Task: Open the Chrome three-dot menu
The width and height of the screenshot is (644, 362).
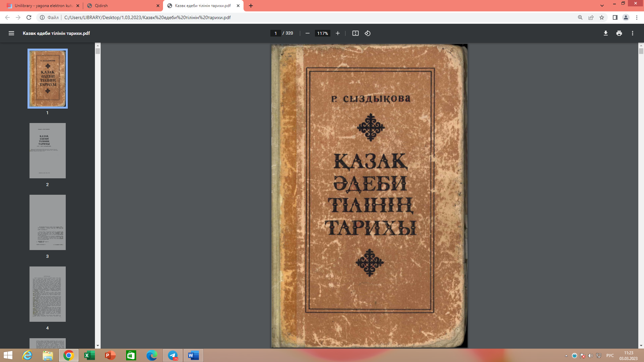Action: coord(637,17)
